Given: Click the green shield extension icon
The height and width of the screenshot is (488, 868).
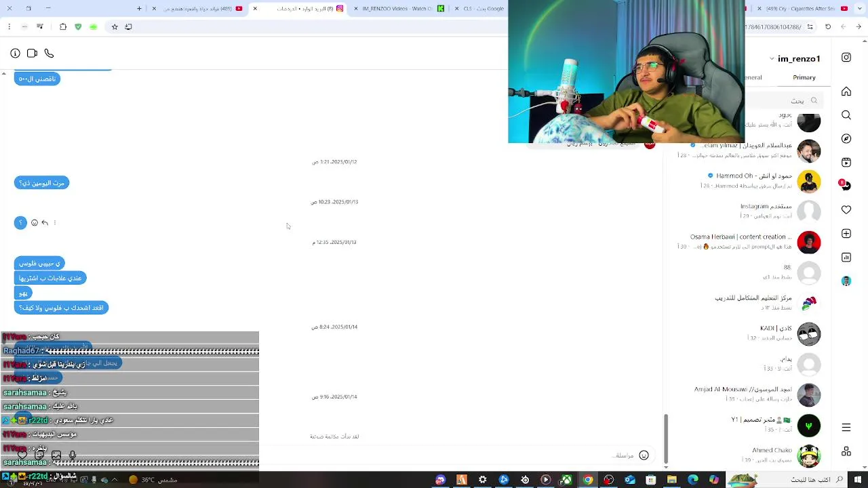Looking at the screenshot, I should point(78,27).
